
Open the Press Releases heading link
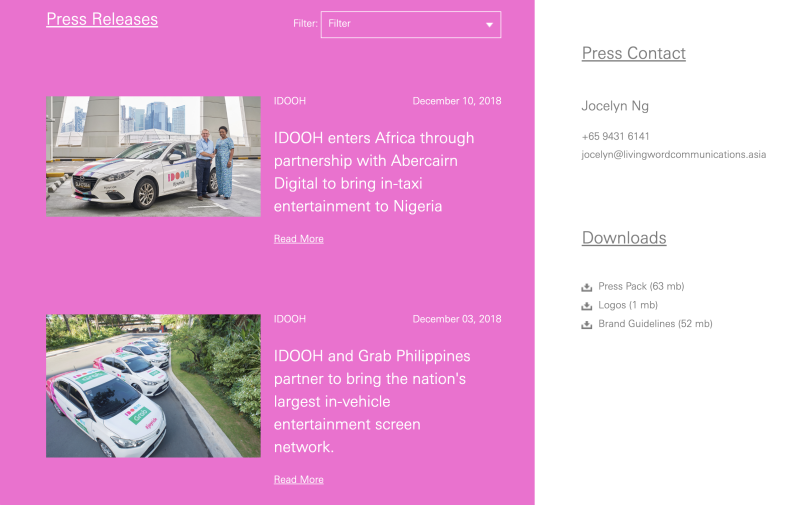pyautogui.click(x=102, y=19)
